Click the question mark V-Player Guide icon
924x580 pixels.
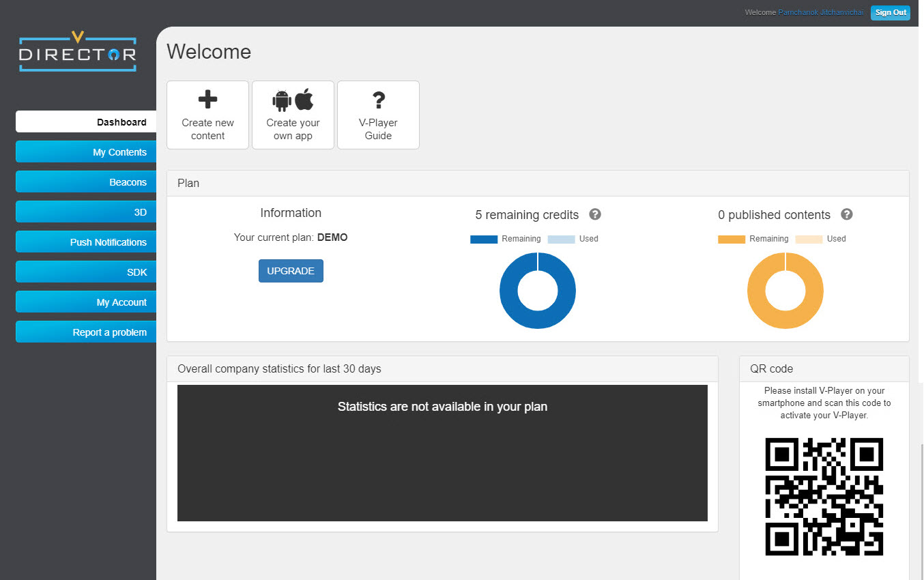(378, 100)
